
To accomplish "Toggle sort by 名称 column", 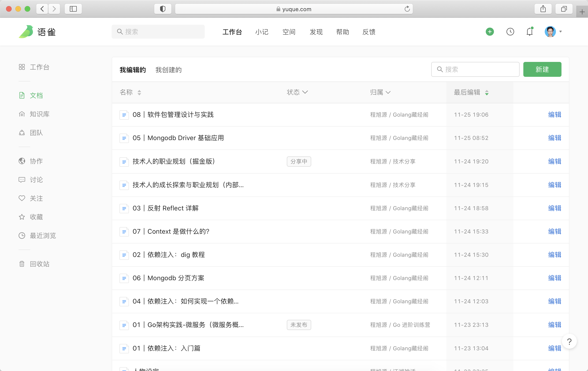I will point(130,92).
